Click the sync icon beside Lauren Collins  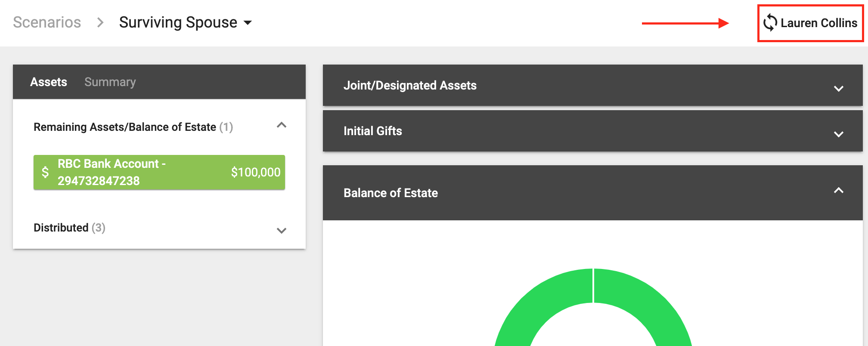770,23
